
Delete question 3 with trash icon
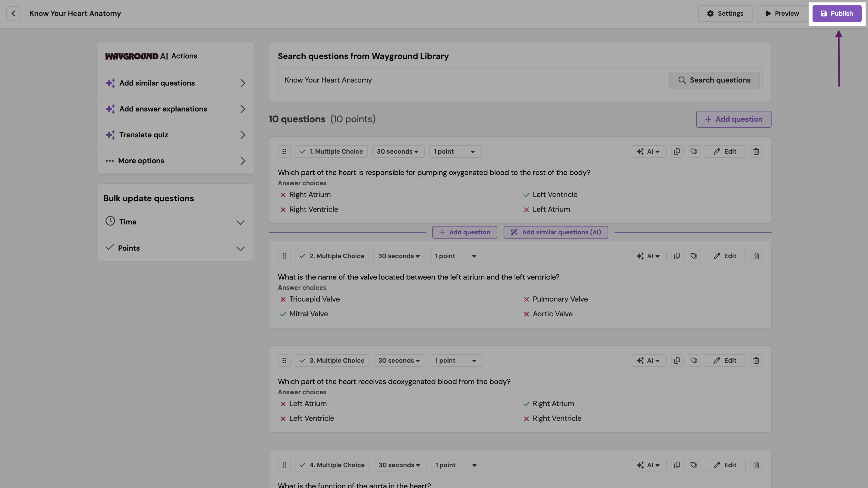point(756,360)
